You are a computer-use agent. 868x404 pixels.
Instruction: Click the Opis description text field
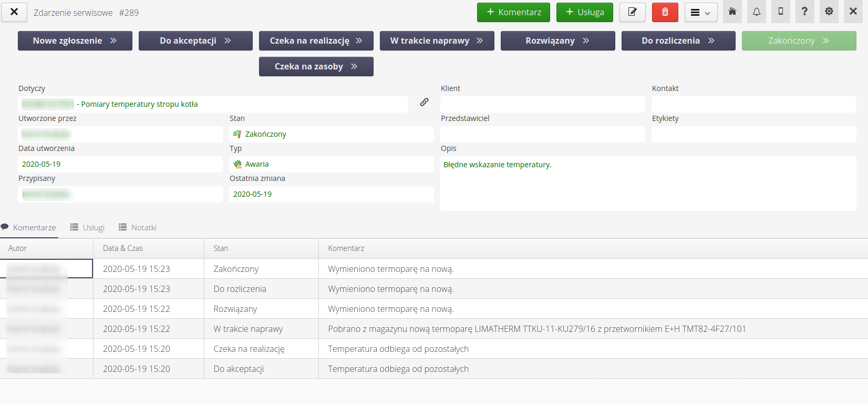(x=647, y=183)
